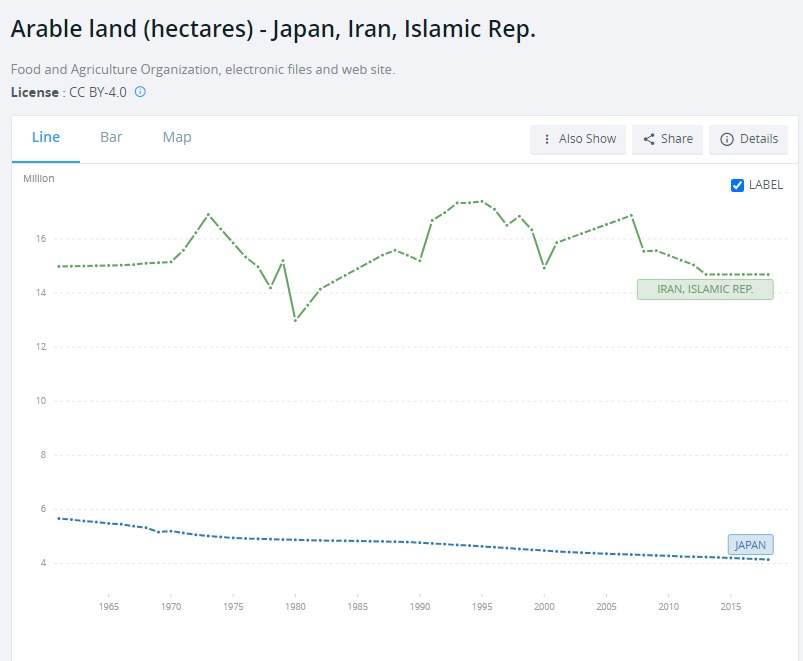Click the Arable land chart title

(273, 30)
